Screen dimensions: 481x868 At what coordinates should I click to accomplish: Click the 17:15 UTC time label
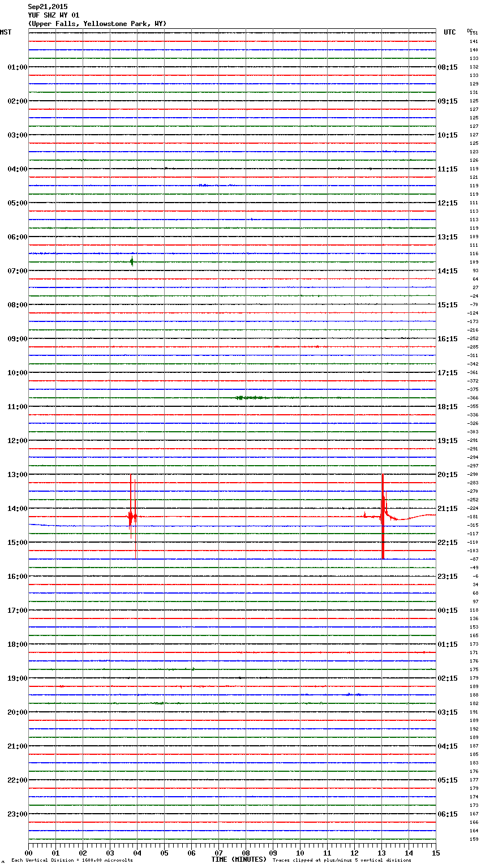coord(448,373)
